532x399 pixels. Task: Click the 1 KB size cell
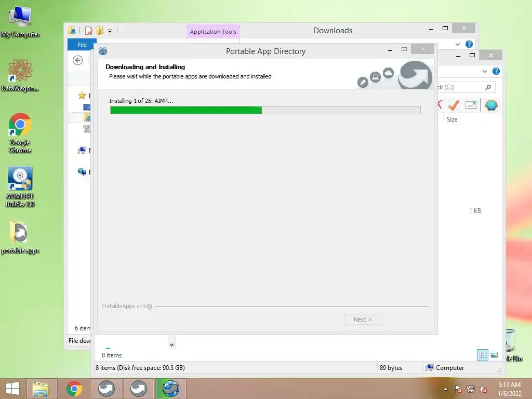pyautogui.click(x=475, y=211)
